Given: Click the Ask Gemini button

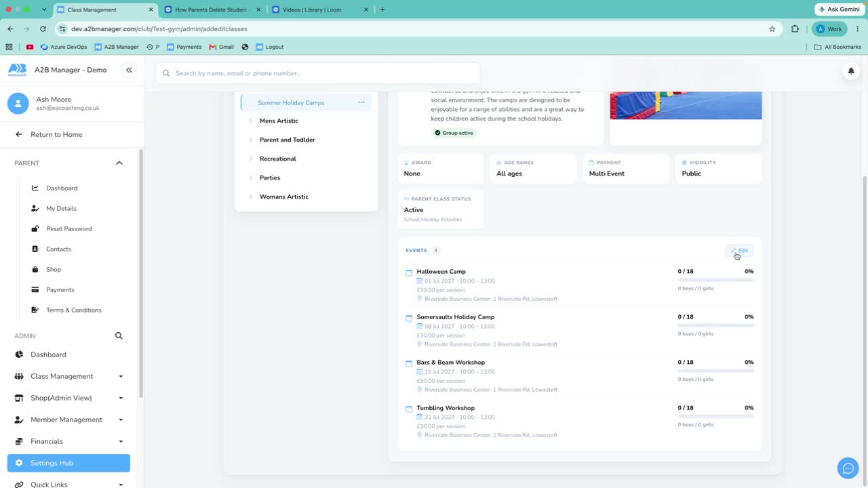Looking at the screenshot, I should tap(839, 9).
